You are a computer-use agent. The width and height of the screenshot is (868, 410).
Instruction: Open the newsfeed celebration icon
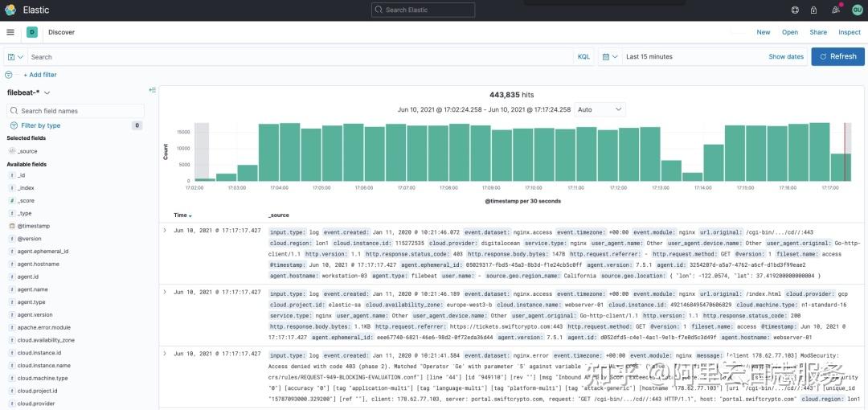(836, 10)
